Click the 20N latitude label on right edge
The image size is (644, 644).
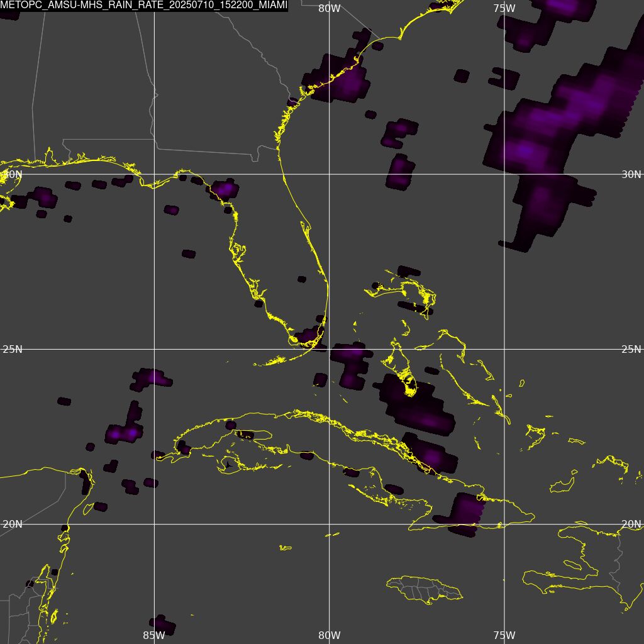click(x=631, y=524)
